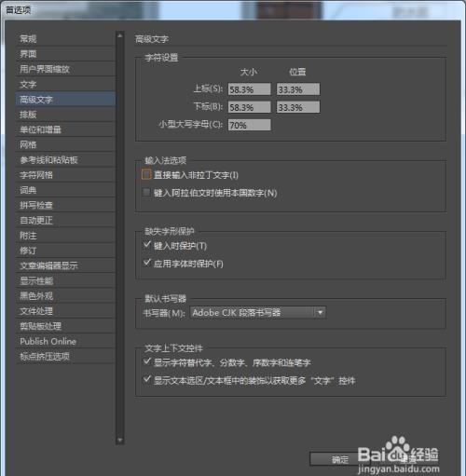Open the 书写器 dropdown
This screenshot has width=466, height=476.
point(258,313)
